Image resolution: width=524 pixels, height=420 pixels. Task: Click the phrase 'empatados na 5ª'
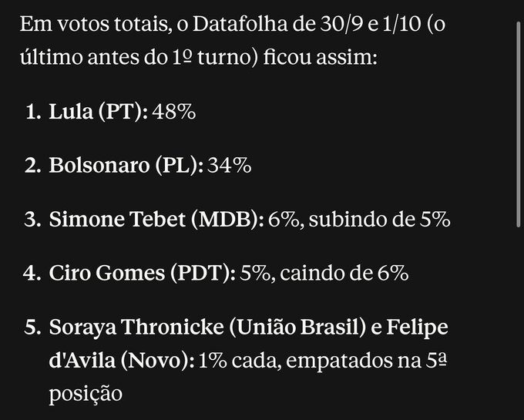pos(366,361)
